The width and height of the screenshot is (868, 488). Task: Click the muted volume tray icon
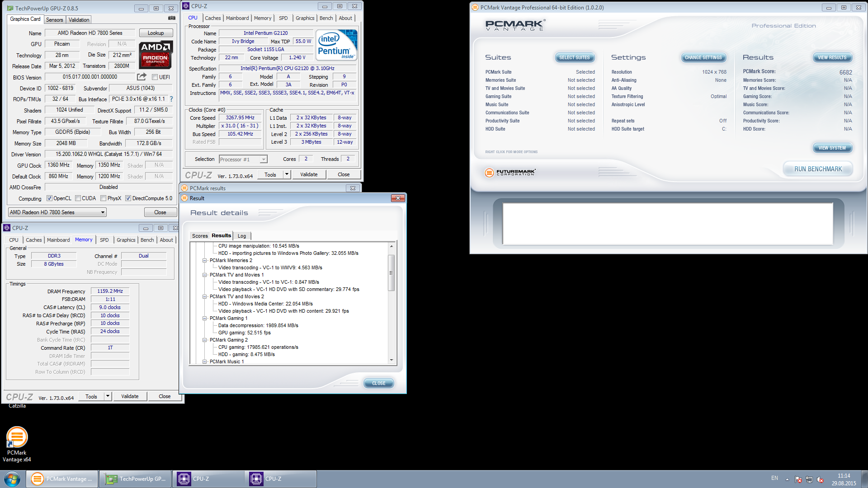coord(820,479)
